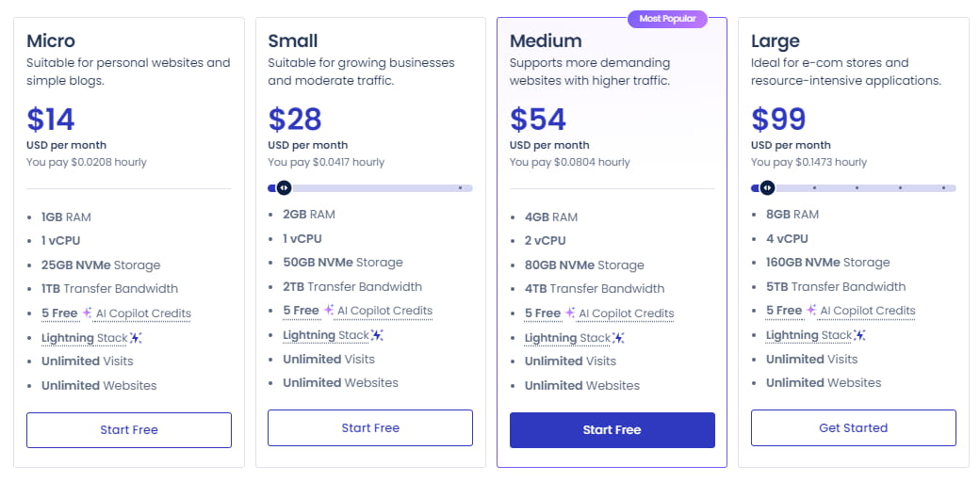Click the AI sparkle icon in Medium plan

pyautogui.click(x=570, y=313)
